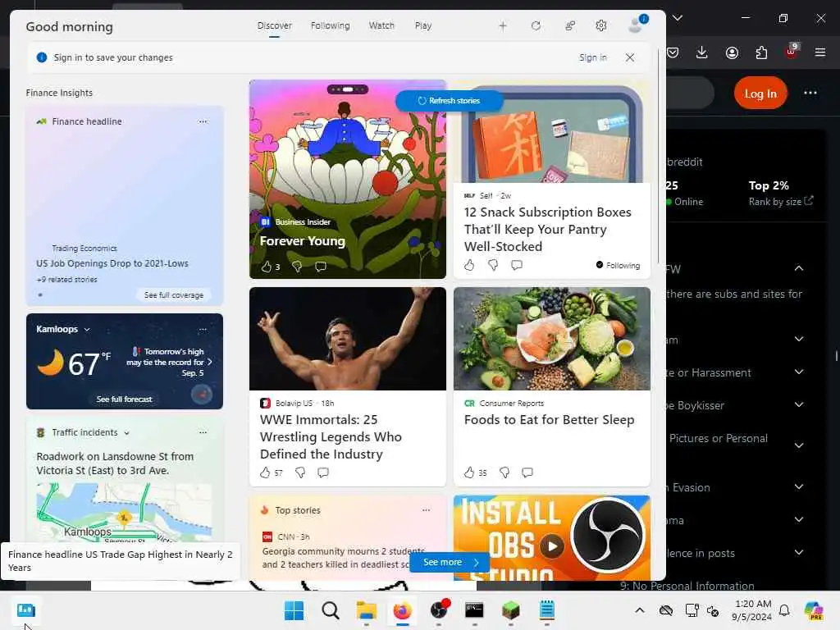This screenshot has width=840, height=630.
Task: Show hidden icons in the system tray
Action: click(x=640, y=610)
